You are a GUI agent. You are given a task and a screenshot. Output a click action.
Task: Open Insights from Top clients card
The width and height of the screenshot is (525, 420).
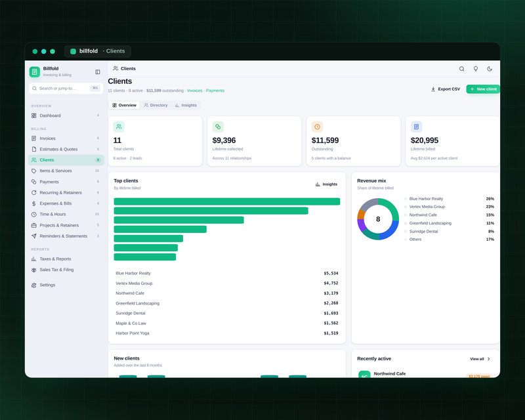pos(326,184)
